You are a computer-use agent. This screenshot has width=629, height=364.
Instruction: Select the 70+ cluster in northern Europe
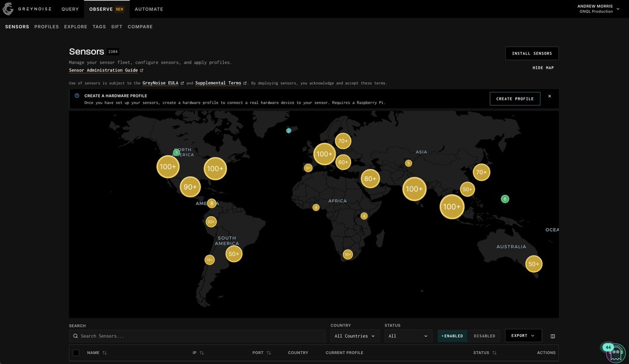click(x=343, y=141)
